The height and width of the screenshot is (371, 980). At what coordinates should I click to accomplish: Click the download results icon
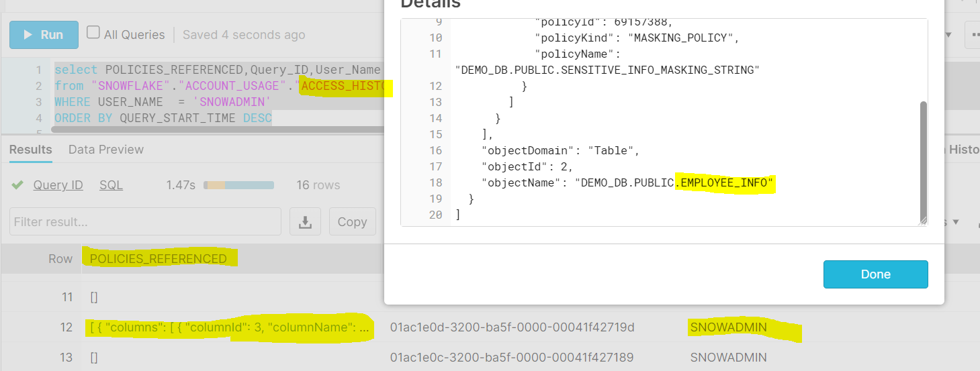(x=306, y=221)
